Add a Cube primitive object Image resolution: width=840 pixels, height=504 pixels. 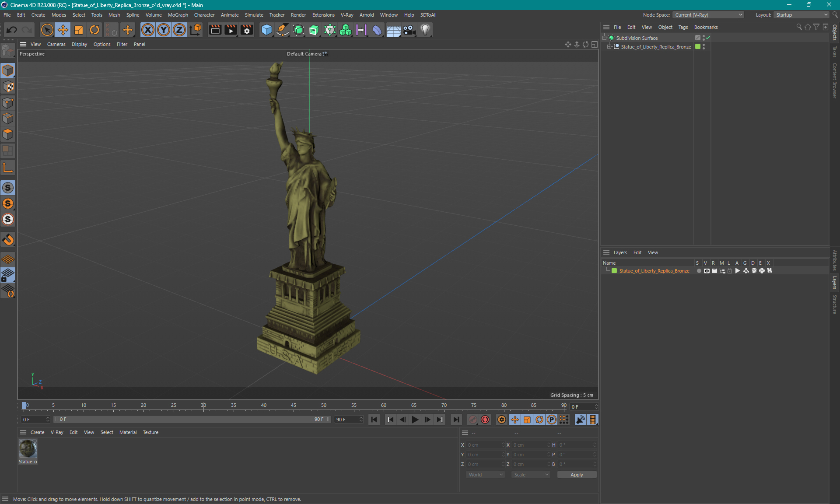point(266,30)
